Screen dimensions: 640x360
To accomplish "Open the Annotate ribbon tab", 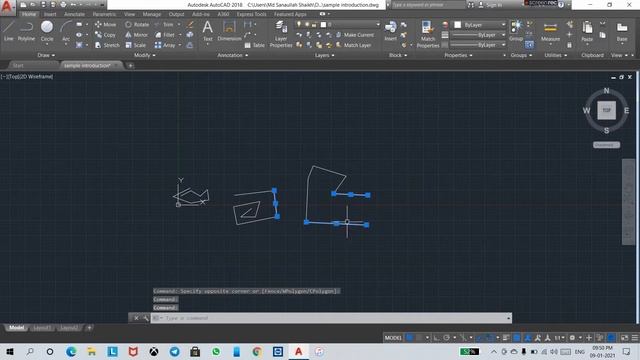I will [74, 14].
